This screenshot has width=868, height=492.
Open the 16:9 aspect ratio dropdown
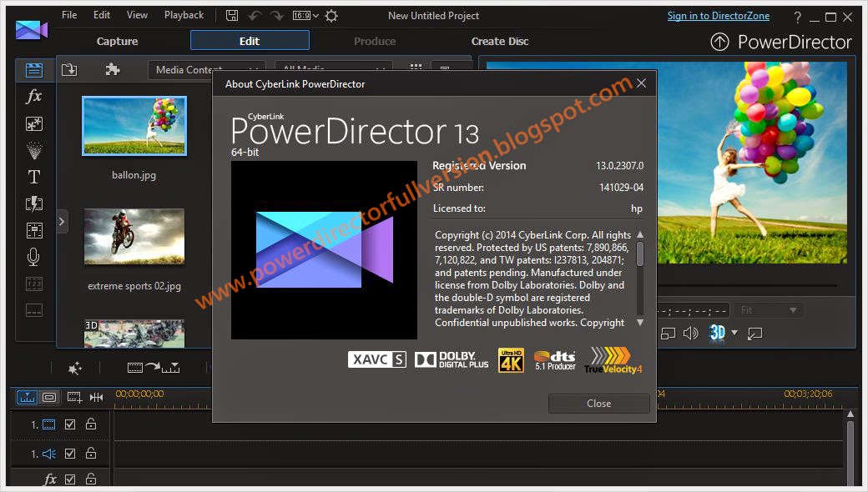pyautogui.click(x=305, y=16)
